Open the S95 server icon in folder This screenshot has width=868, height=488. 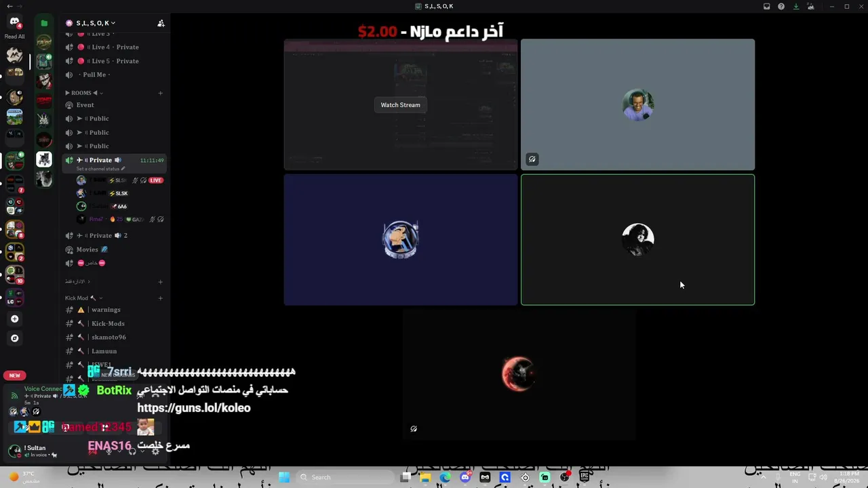[44, 120]
